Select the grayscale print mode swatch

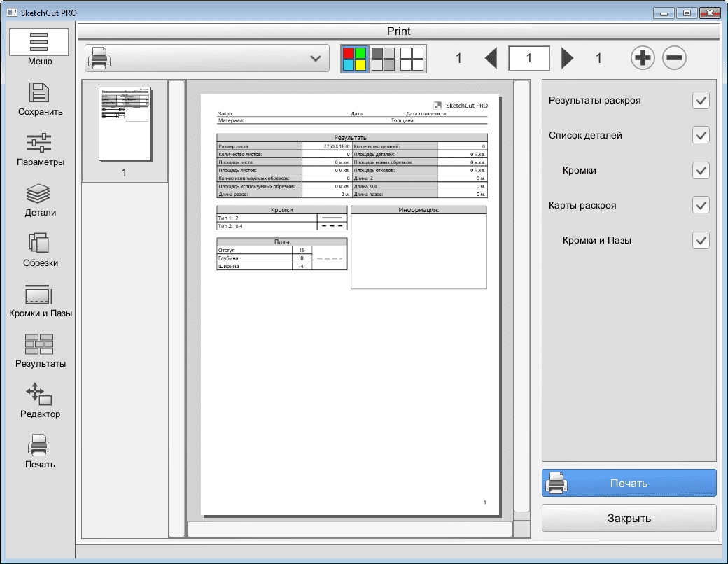click(x=384, y=59)
